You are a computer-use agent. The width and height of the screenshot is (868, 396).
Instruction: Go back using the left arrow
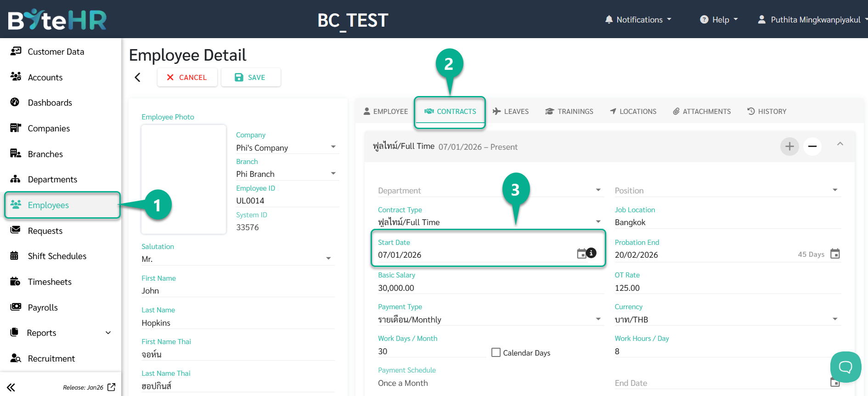pyautogui.click(x=137, y=77)
